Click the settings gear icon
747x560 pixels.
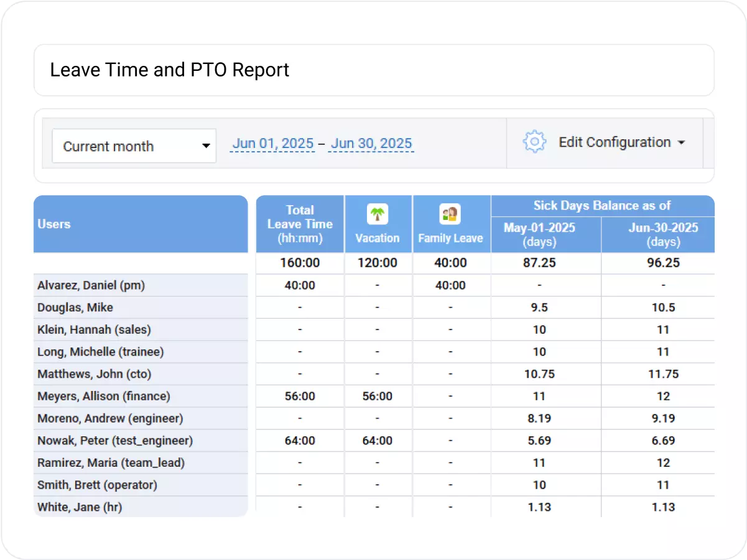pyautogui.click(x=534, y=142)
